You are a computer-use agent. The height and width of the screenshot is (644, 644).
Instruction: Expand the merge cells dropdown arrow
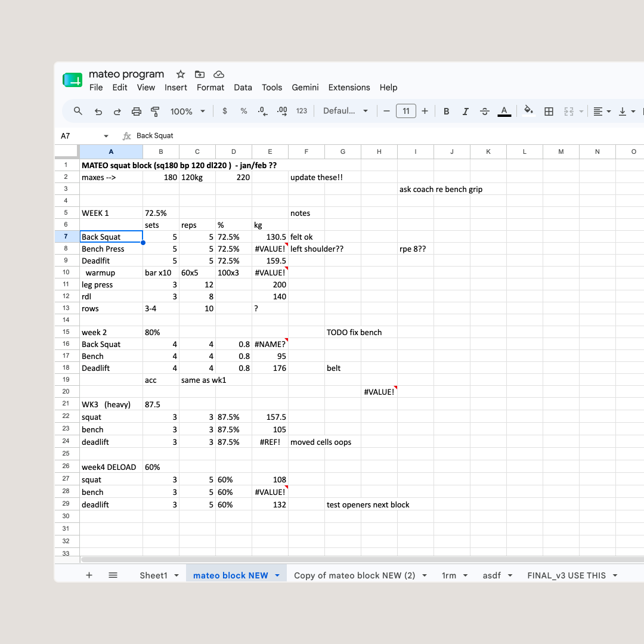[x=581, y=111]
